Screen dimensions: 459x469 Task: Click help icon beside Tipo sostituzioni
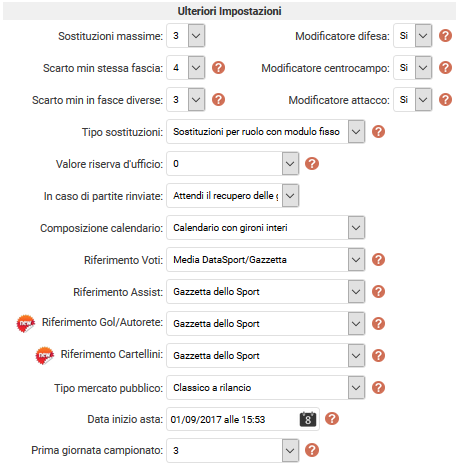tap(378, 132)
